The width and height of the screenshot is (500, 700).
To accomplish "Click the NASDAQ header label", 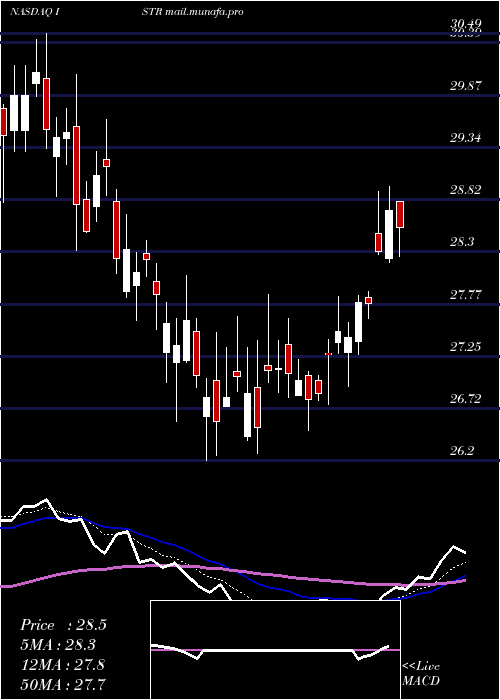I will [x=32, y=12].
